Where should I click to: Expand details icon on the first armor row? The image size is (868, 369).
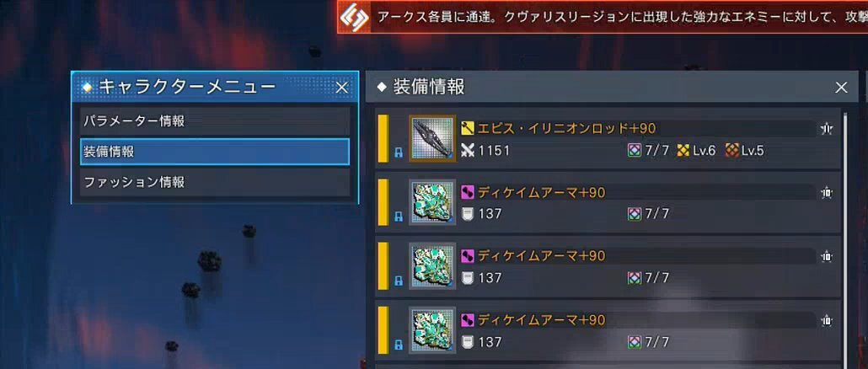827,193
